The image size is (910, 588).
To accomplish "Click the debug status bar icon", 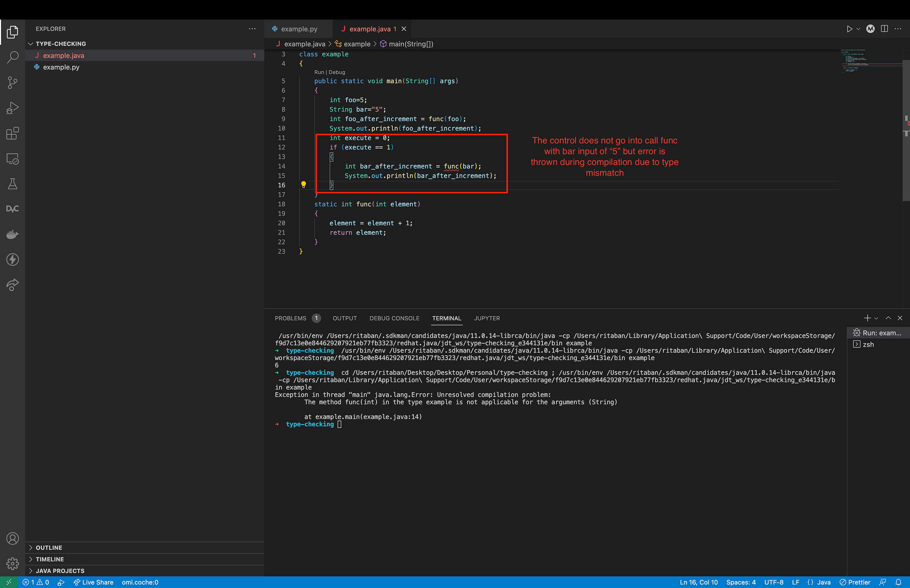I will [x=61, y=582].
